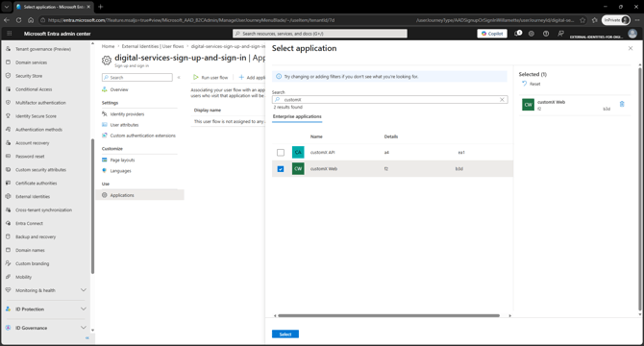The height and width of the screenshot is (346, 644).
Task: Reset the selected applications
Action: pyautogui.click(x=532, y=84)
